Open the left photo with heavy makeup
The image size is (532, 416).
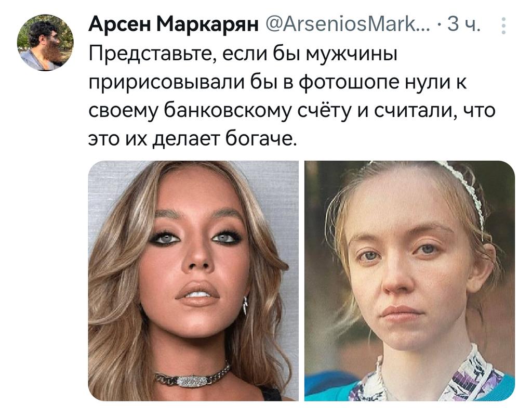pyautogui.click(x=193, y=280)
